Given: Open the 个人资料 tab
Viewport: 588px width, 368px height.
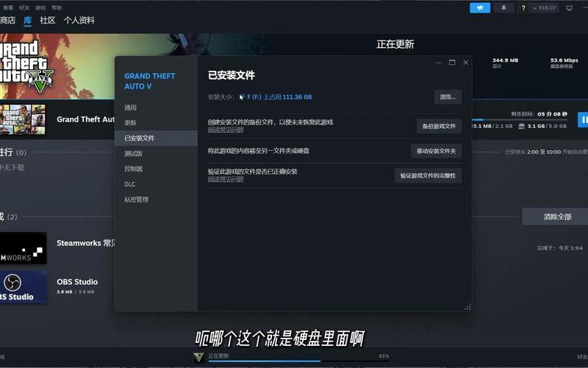Looking at the screenshot, I should (79, 21).
